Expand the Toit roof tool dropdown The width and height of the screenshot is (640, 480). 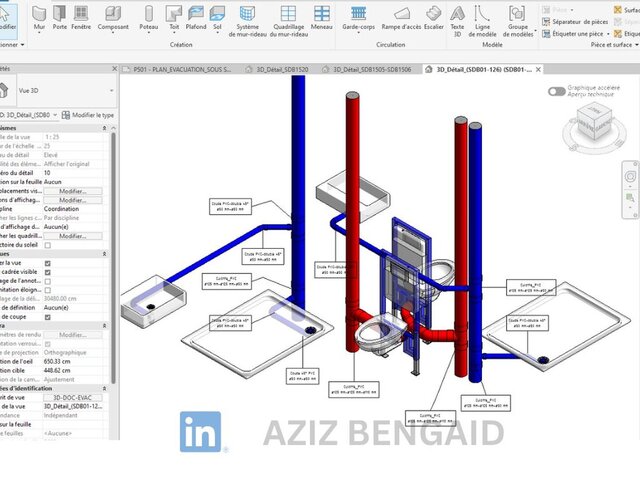(x=174, y=38)
